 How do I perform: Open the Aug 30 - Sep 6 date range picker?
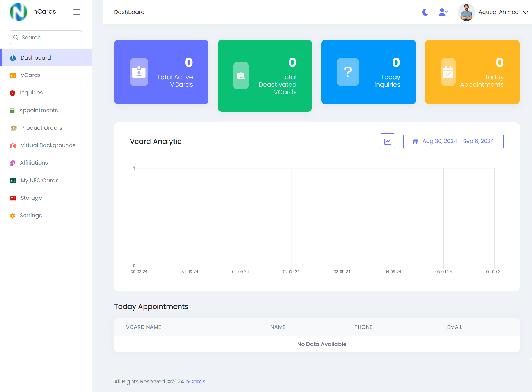[453, 141]
